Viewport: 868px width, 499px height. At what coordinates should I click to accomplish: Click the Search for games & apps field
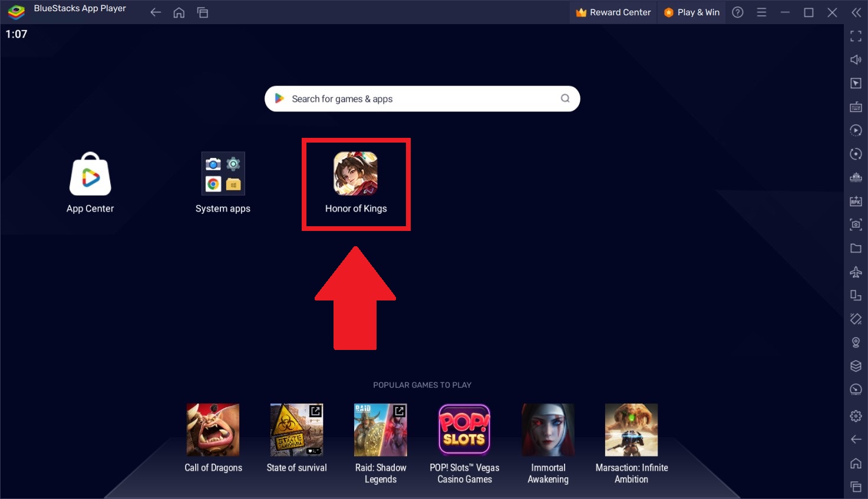[x=422, y=99]
